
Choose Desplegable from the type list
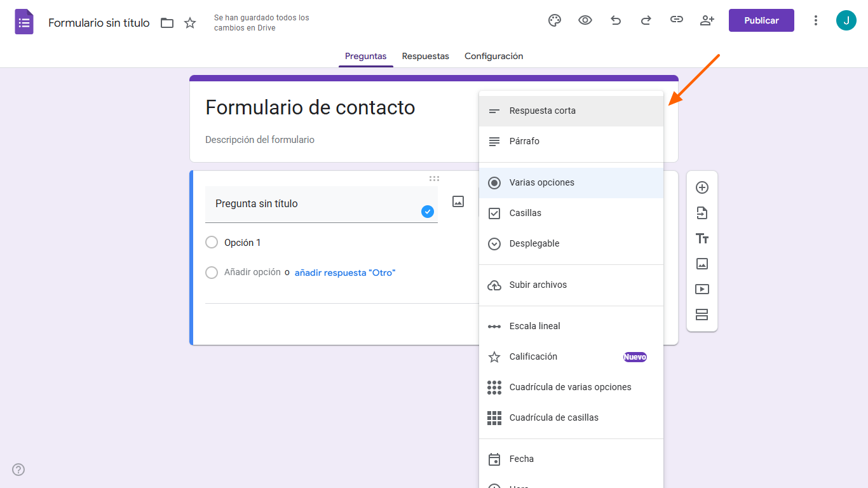point(534,243)
